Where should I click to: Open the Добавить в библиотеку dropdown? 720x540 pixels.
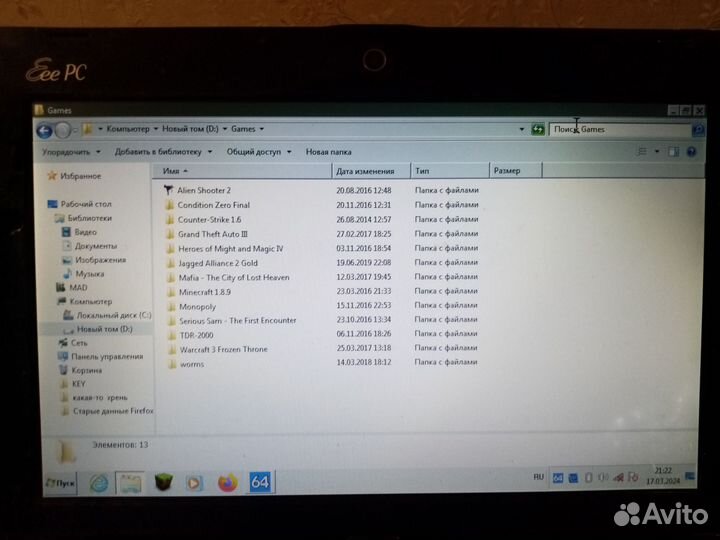pyautogui.click(x=163, y=152)
